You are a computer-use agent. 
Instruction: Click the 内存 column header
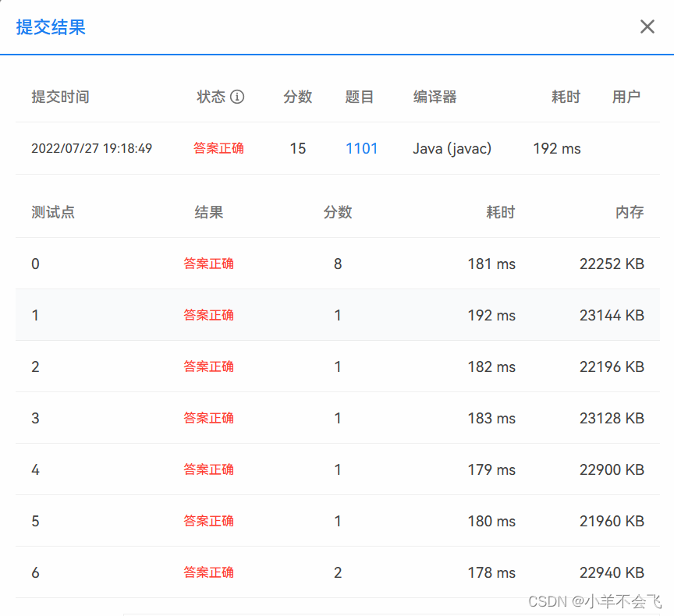click(629, 212)
